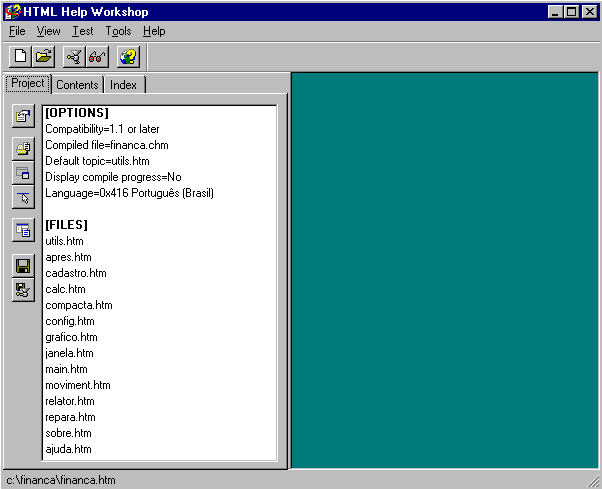Select apres.htm in the files list
Viewport: 602px width, 489px height.
click(68, 257)
